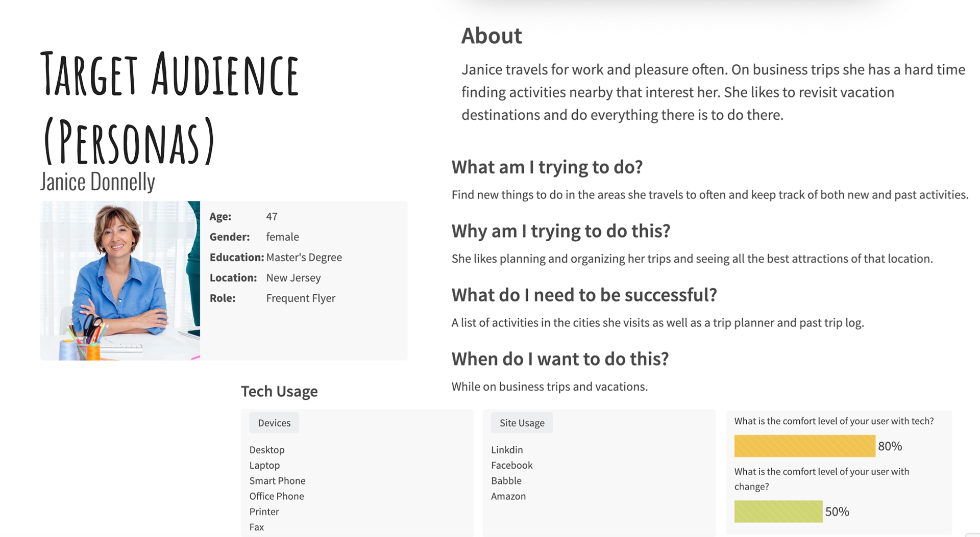Select Smart Phone in the devices list
The width and height of the screenshot is (980, 537).
click(x=277, y=480)
